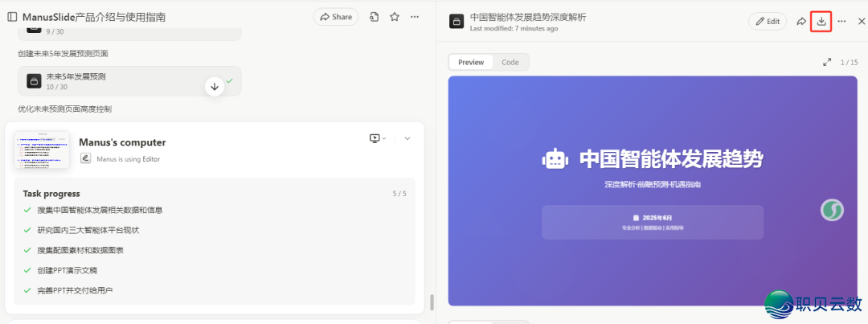Open the three-dot menu in the slide panel
868x324 pixels.
(841, 22)
